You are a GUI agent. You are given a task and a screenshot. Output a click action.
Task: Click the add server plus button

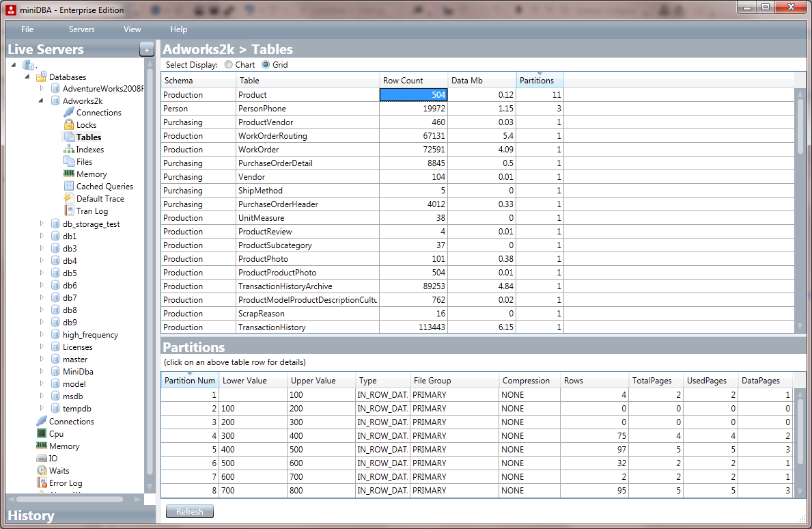pyautogui.click(x=147, y=50)
